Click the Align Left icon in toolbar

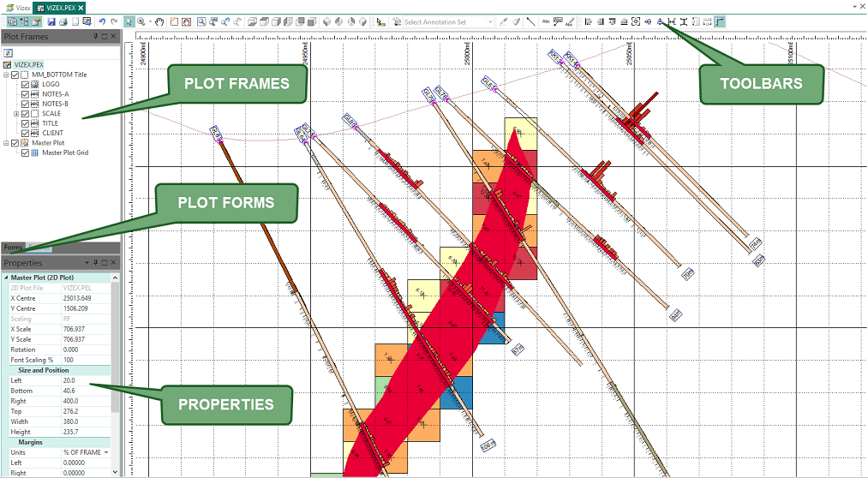(x=588, y=21)
